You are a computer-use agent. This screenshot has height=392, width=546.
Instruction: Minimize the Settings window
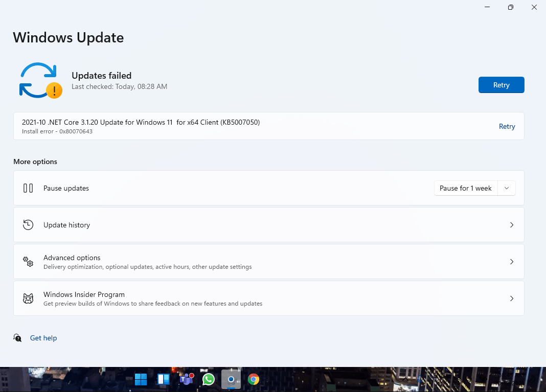pos(487,7)
